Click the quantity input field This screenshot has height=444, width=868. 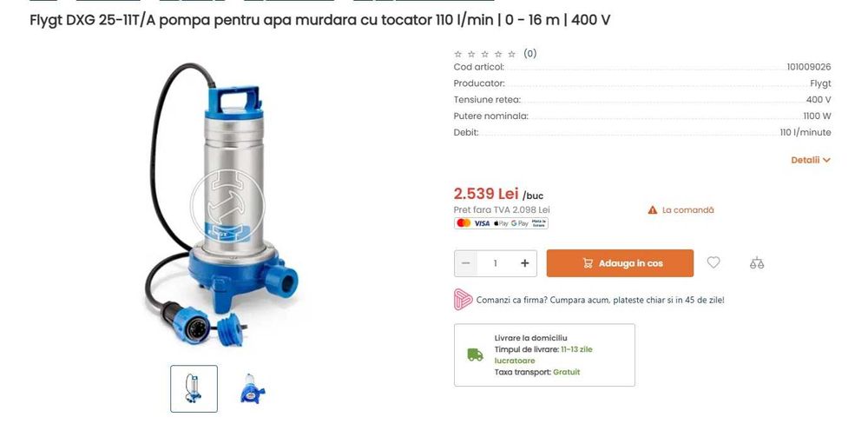coord(496,263)
